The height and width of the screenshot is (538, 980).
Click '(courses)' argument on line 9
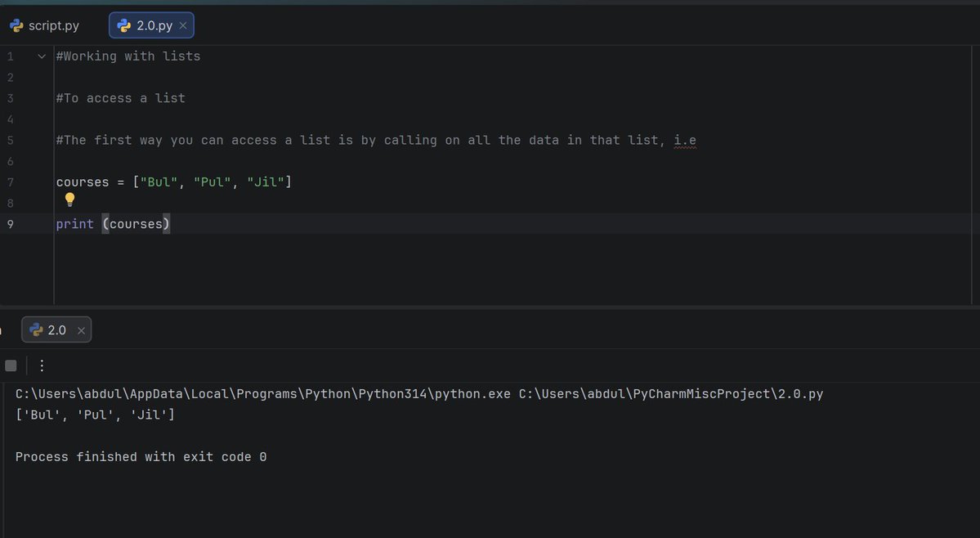136,224
